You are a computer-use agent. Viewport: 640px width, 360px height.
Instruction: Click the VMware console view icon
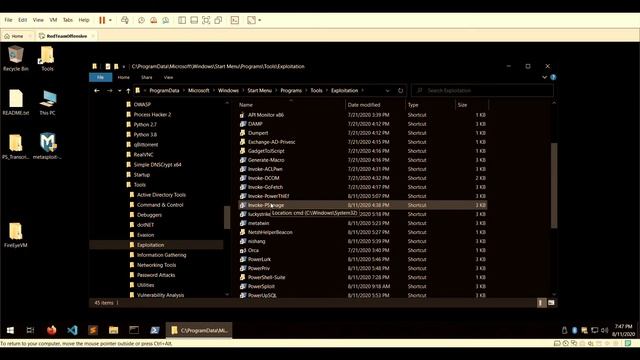coord(235,20)
